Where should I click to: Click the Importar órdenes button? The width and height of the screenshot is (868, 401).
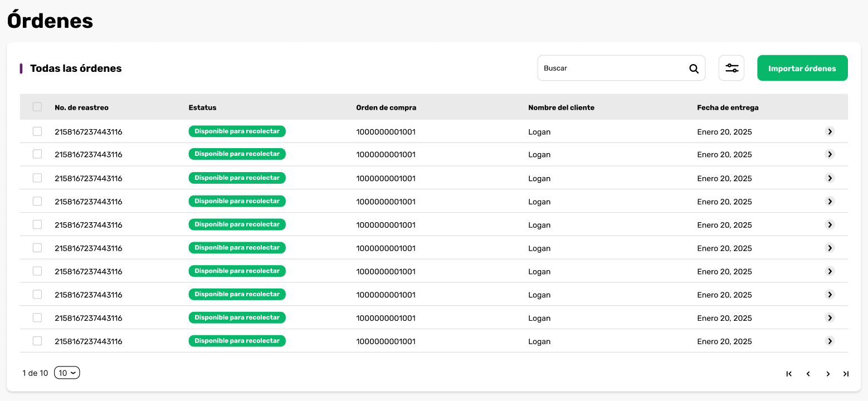click(x=802, y=68)
